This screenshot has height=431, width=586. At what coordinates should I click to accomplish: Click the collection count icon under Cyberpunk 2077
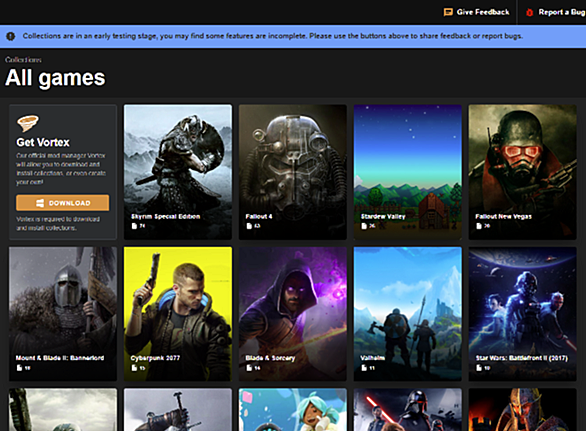pos(134,368)
